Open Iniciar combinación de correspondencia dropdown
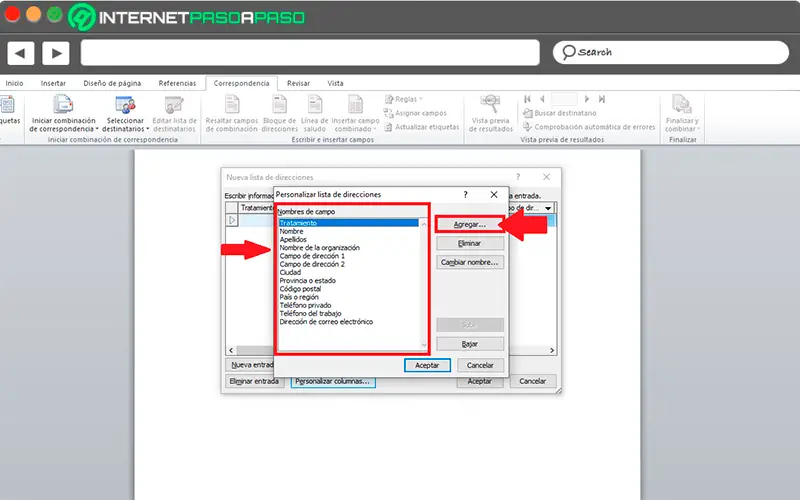800x500 pixels. click(x=64, y=114)
